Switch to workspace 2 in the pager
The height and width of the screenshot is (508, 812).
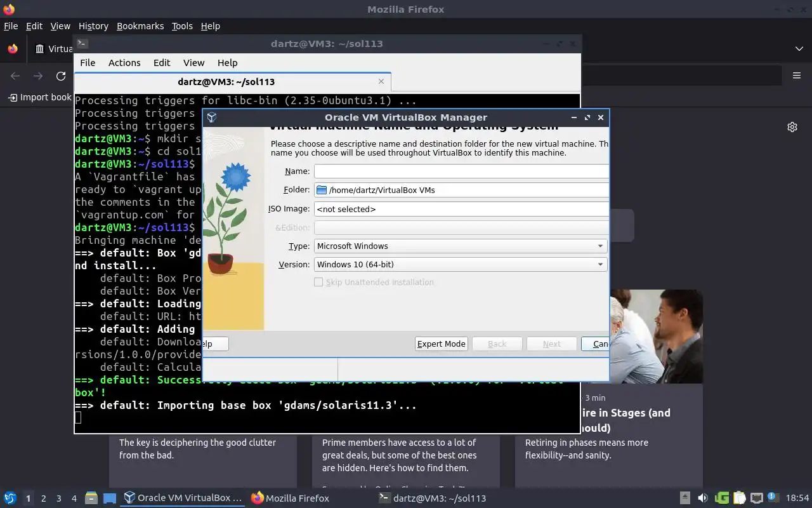43,498
